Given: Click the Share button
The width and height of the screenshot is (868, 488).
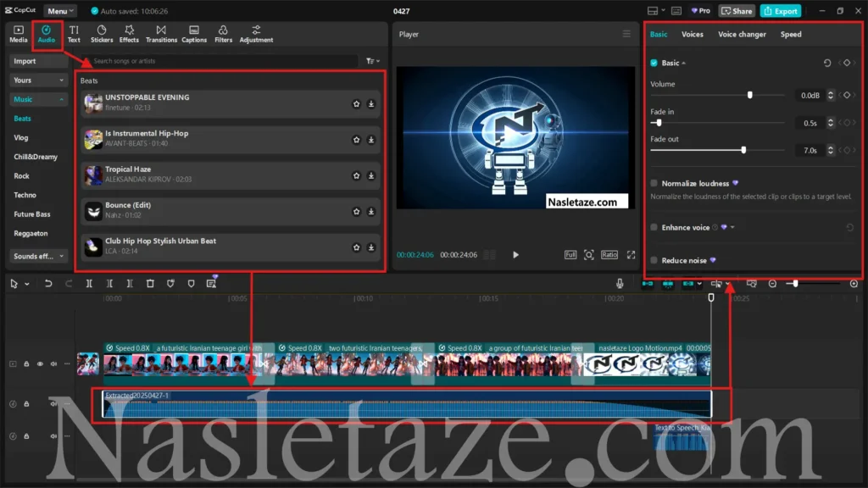Looking at the screenshot, I should [x=737, y=11].
